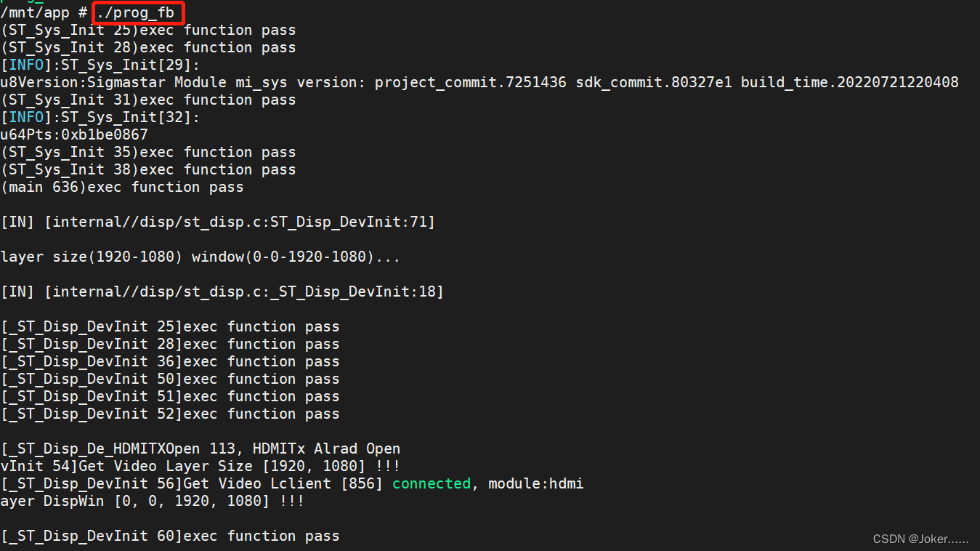980x551 pixels.
Task: Click the ST_Sys_Init 25 pass line
Action: pyautogui.click(x=148, y=30)
